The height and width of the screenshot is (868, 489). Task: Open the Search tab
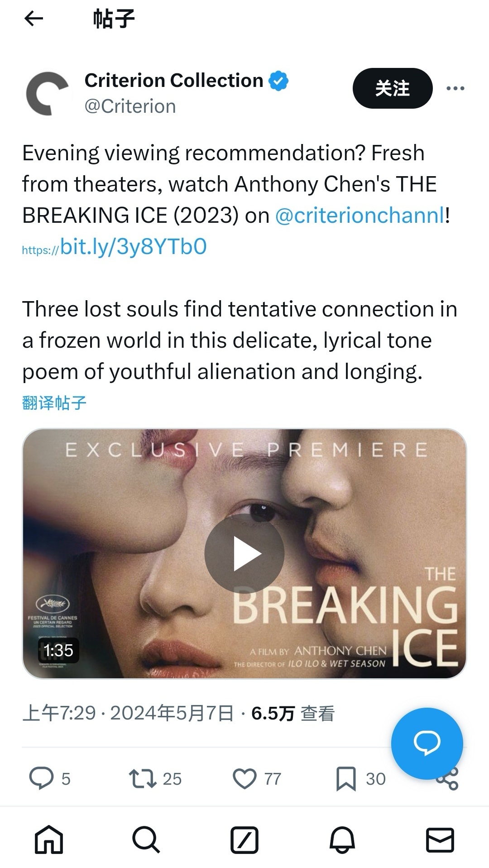(146, 840)
